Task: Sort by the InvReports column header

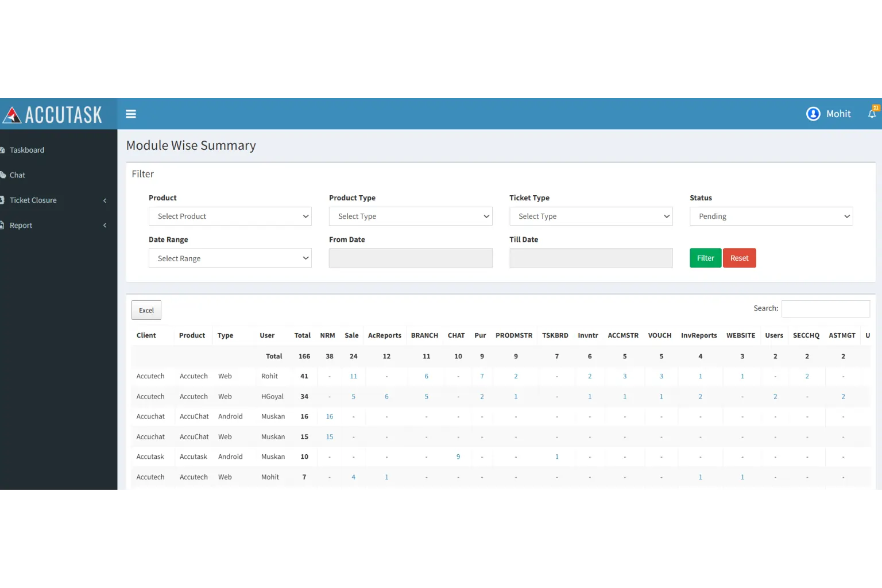Action: coord(699,335)
